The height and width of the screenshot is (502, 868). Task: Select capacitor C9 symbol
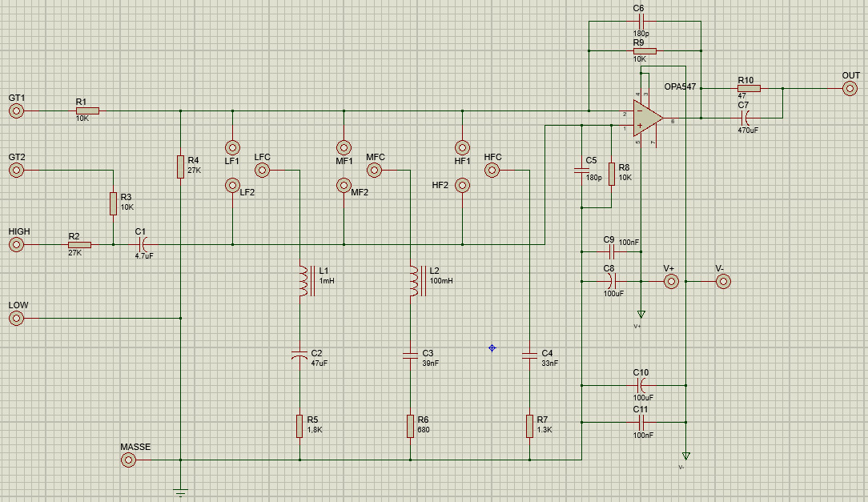point(612,252)
